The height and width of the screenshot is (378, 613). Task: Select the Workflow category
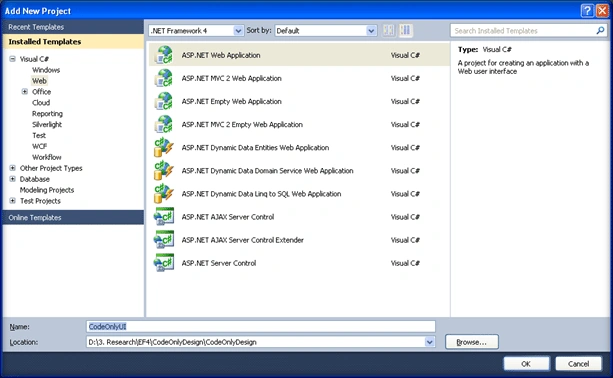[x=47, y=157]
